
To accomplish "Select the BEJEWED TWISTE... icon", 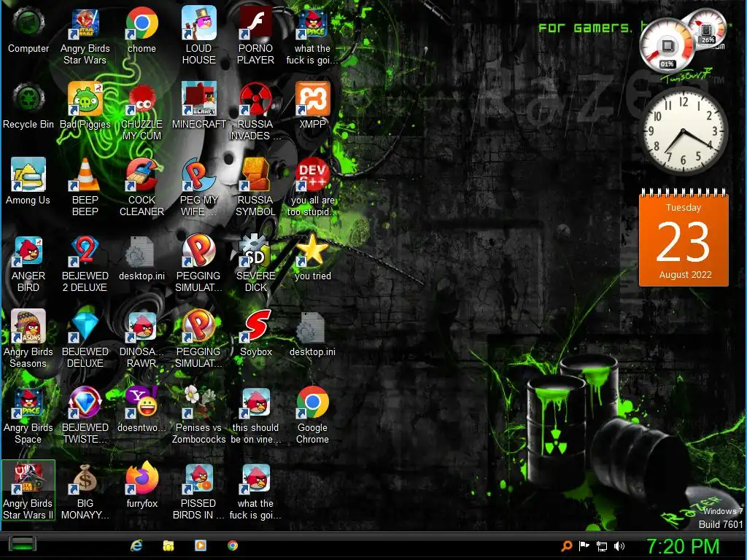I will coord(85,415).
